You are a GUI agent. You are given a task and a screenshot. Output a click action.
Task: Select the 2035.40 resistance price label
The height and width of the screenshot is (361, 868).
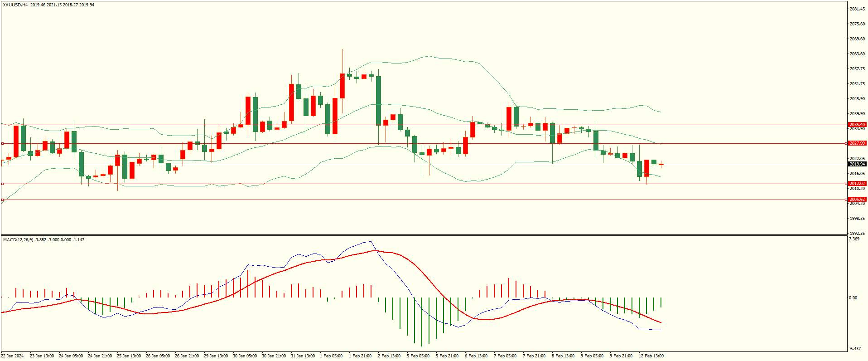[x=857, y=125]
